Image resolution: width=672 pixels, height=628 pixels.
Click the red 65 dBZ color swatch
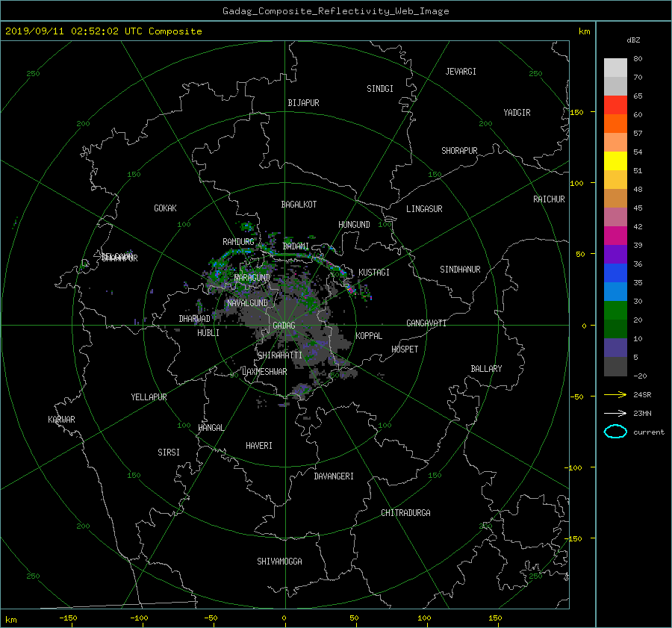[x=615, y=105]
